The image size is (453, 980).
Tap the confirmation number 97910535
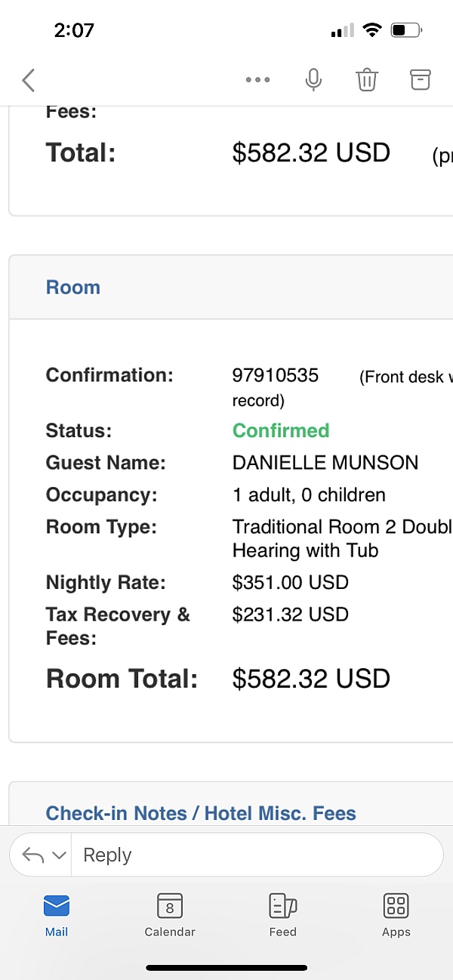click(276, 375)
